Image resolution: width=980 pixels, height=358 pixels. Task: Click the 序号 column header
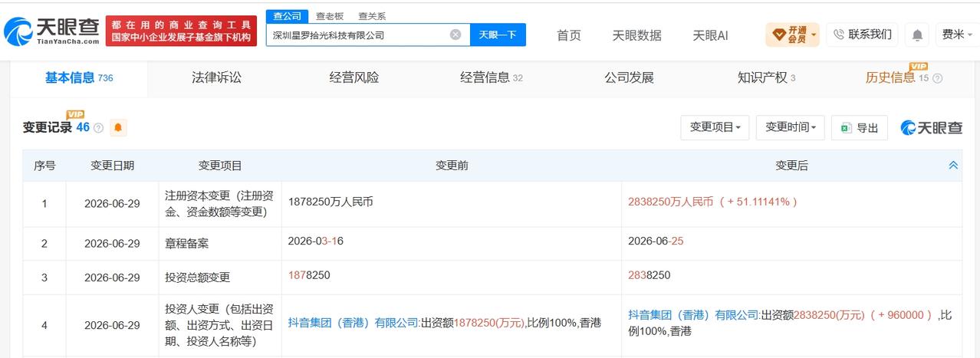(44, 166)
